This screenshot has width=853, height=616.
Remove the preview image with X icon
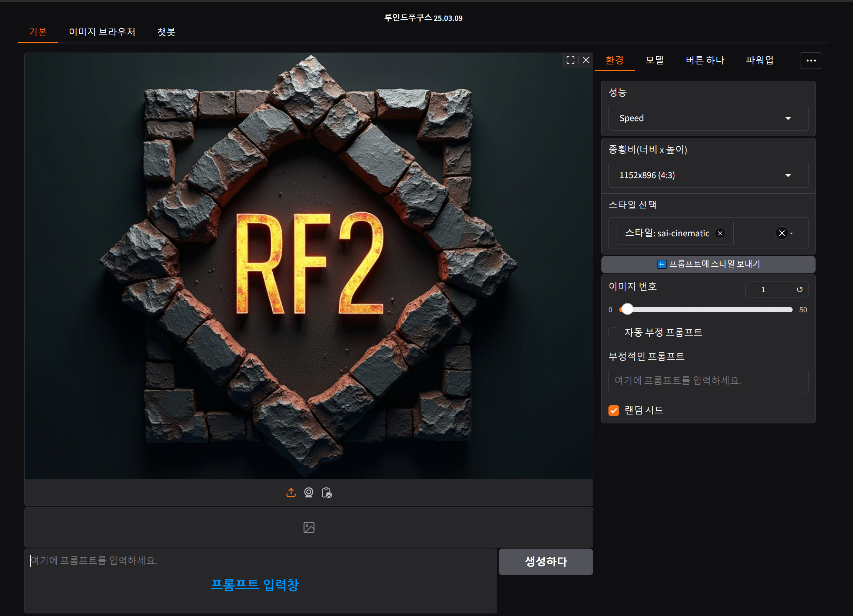pyautogui.click(x=586, y=60)
